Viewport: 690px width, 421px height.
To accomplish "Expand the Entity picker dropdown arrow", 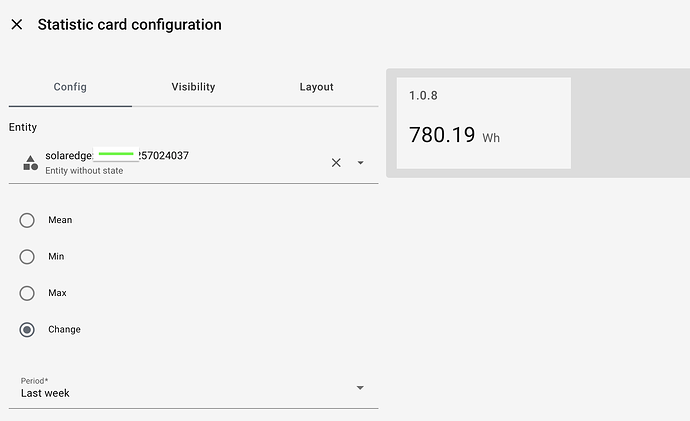I will (x=360, y=162).
